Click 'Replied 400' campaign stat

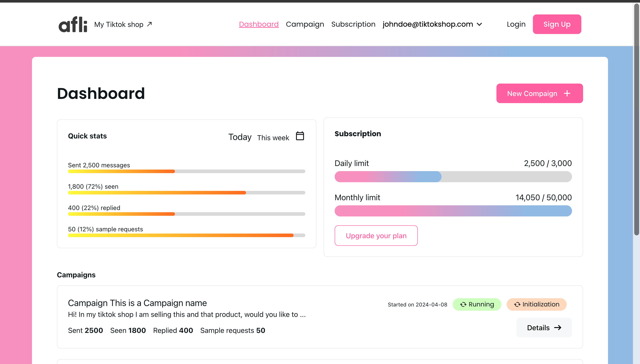173,330
